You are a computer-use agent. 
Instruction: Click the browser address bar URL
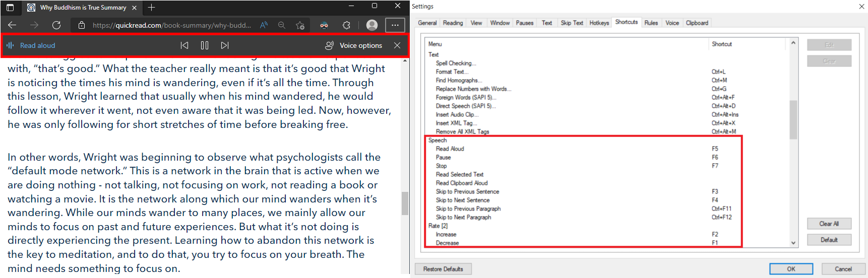click(x=172, y=25)
